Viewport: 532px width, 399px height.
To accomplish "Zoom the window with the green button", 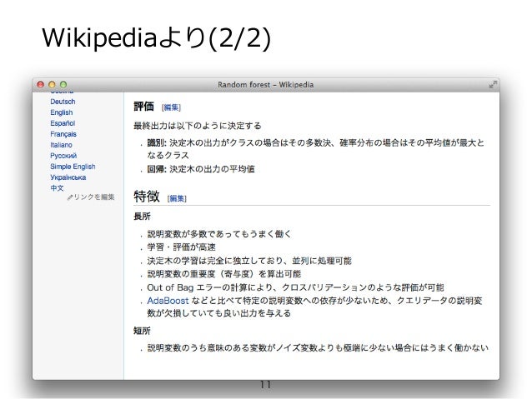I will point(63,84).
